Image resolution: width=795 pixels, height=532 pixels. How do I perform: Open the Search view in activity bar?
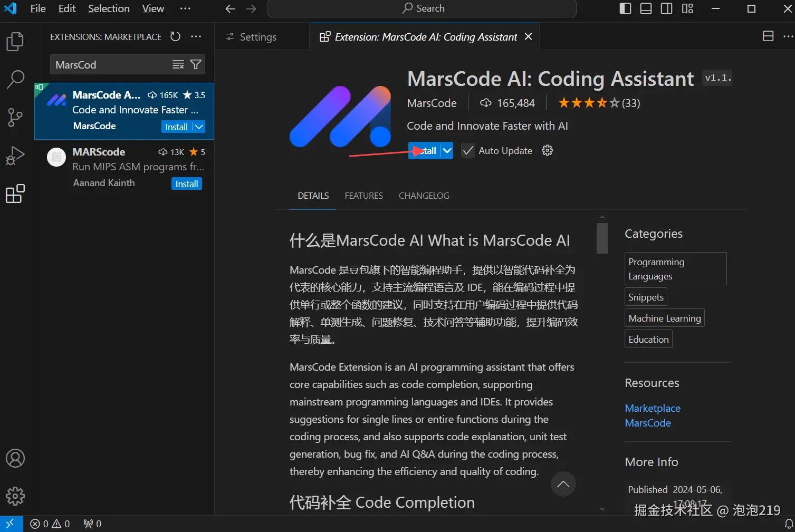(x=15, y=80)
